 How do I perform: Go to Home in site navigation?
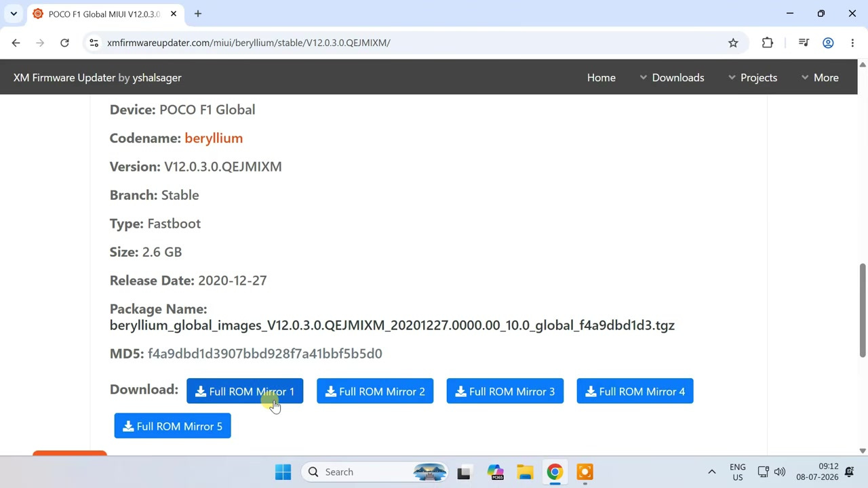pyautogui.click(x=601, y=77)
